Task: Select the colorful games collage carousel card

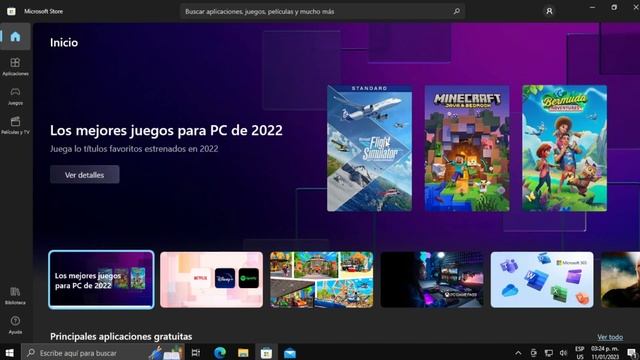Action: click(322, 280)
